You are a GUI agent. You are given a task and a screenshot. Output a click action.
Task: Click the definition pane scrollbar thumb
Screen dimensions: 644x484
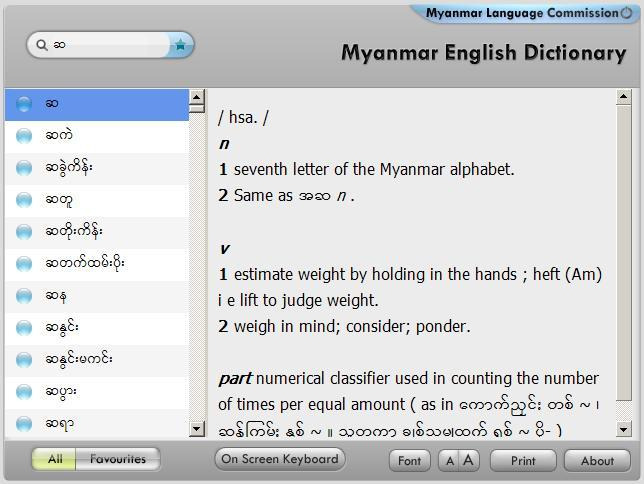pos(623,253)
